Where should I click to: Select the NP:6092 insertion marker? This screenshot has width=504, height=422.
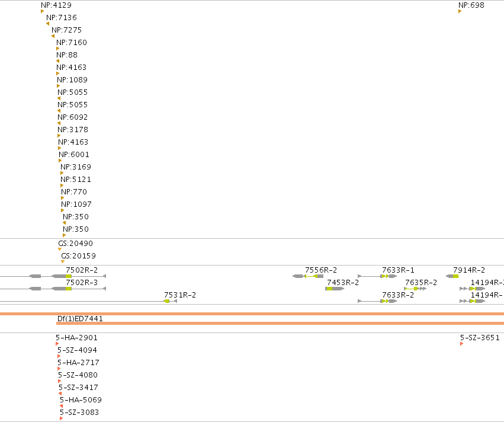pos(59,123)
